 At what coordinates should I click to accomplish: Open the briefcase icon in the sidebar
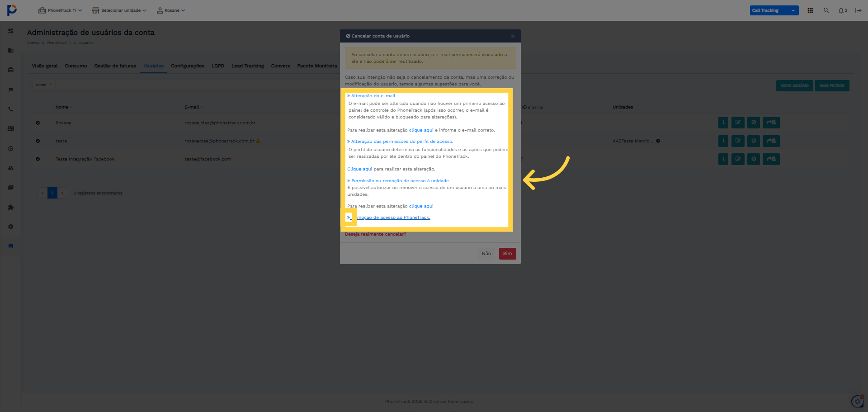click(11, 70)
